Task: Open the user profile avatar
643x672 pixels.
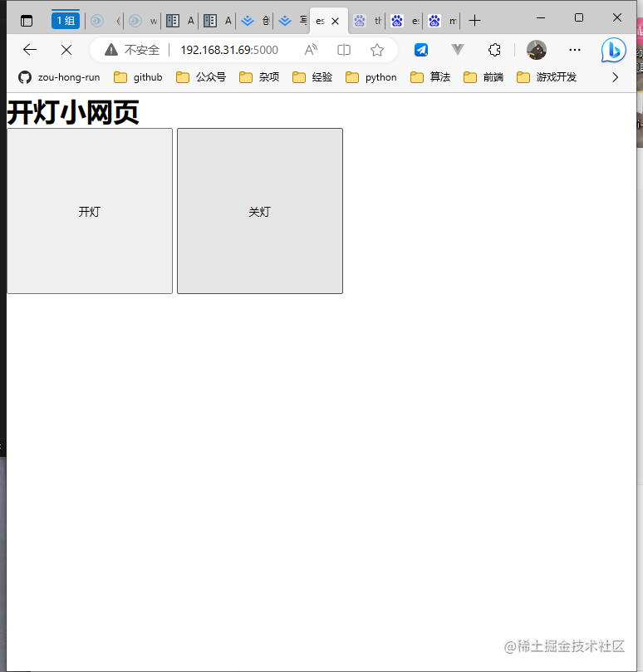Action: pos(537,50)
